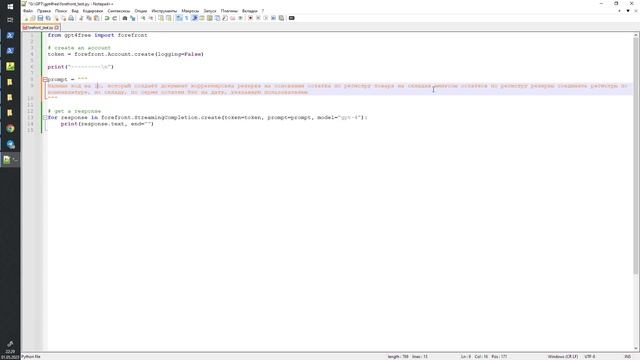Toggle file monitoring (tail -f) icon

tap(240, 18)
